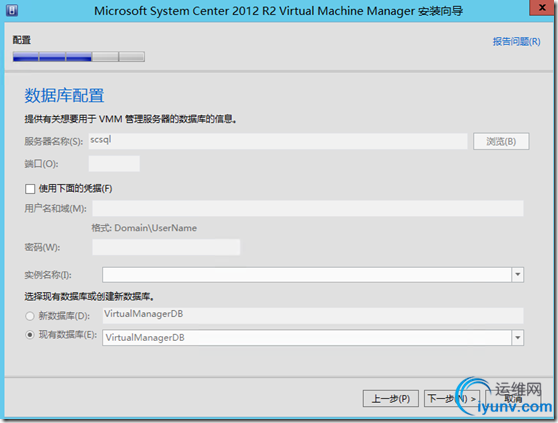Viewport: 558px width, 423px height.
Task: Proceed with the 下一步(N) button
Action: 452,398
